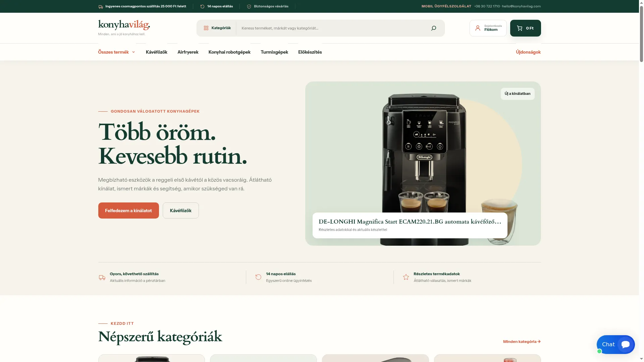This screenshot has width=644, height=362.
Task: Click the hello@konyhavilag.com email link
Action: (521, 6)
